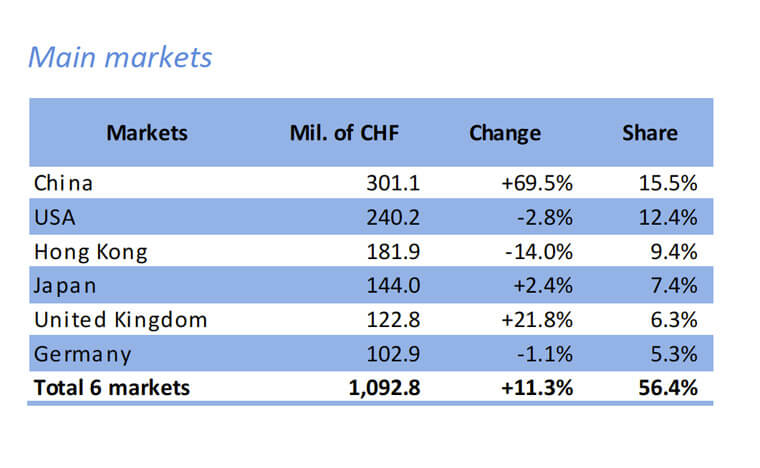Click Hong Kong's -14.0% change
760x468 pixels.
[x=540, y=252]
